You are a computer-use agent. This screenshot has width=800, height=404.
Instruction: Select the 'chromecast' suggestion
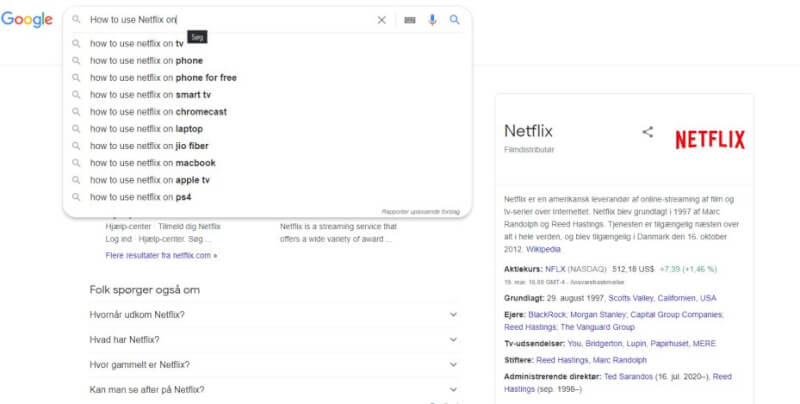(159, 112)
